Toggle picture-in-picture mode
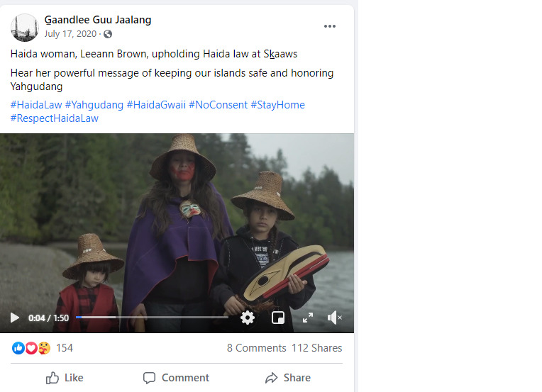 tap(278, 318)
